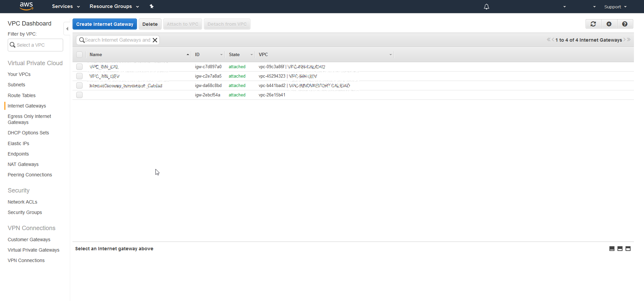This screenshot has height=301, width=644.
Task: Open the notifications bell
Action: (486, 7)
